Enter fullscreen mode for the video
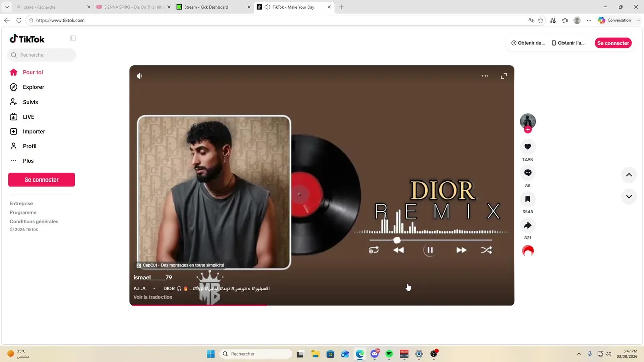644x362 pixels. point(504,76)
